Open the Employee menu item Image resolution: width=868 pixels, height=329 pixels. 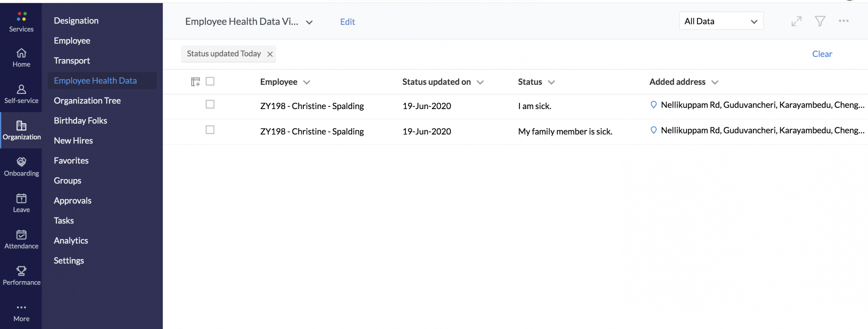72,40
